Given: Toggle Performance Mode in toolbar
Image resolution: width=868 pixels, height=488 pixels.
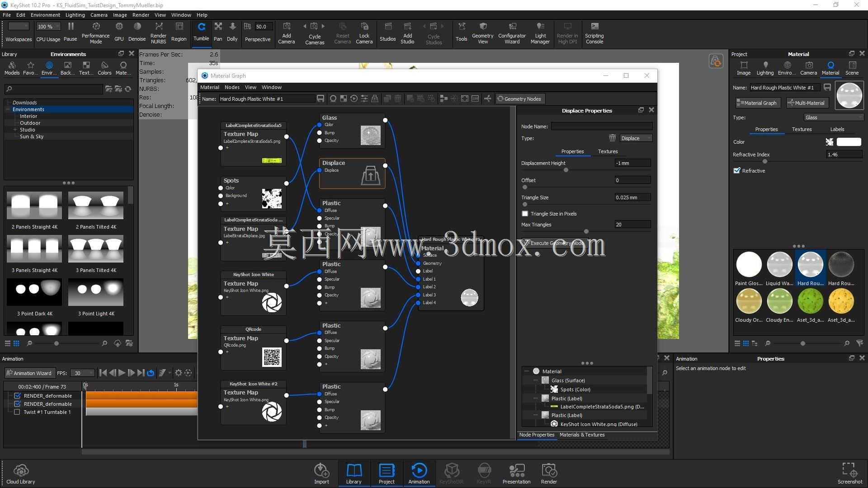Looking at the screenshot, I should (95, 33).
